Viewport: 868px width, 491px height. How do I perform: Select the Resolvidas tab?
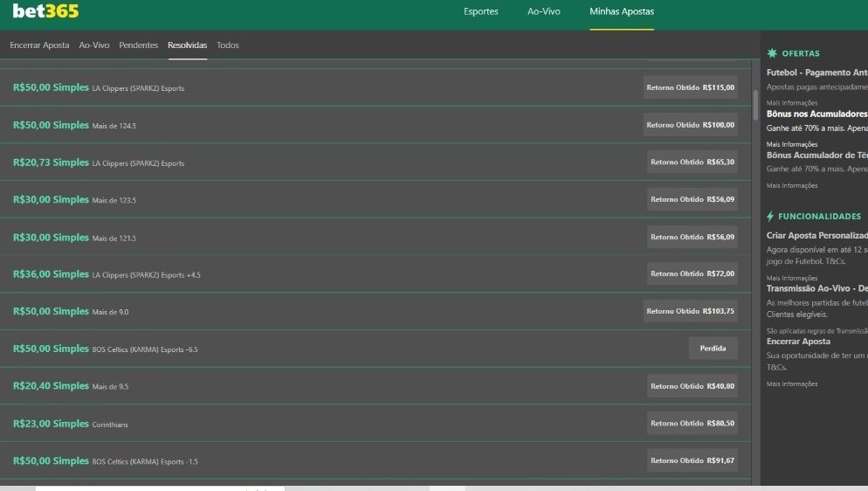coord(187,45)
